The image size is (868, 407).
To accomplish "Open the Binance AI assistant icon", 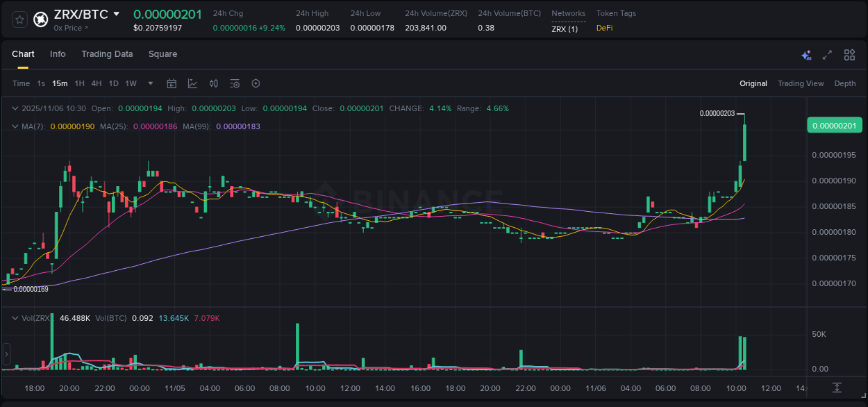I will 806,54.
